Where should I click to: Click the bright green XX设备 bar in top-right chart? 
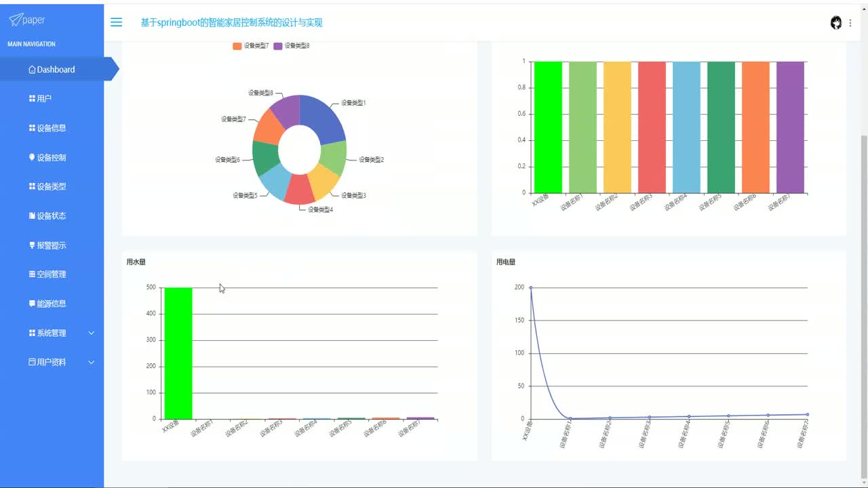548,127
